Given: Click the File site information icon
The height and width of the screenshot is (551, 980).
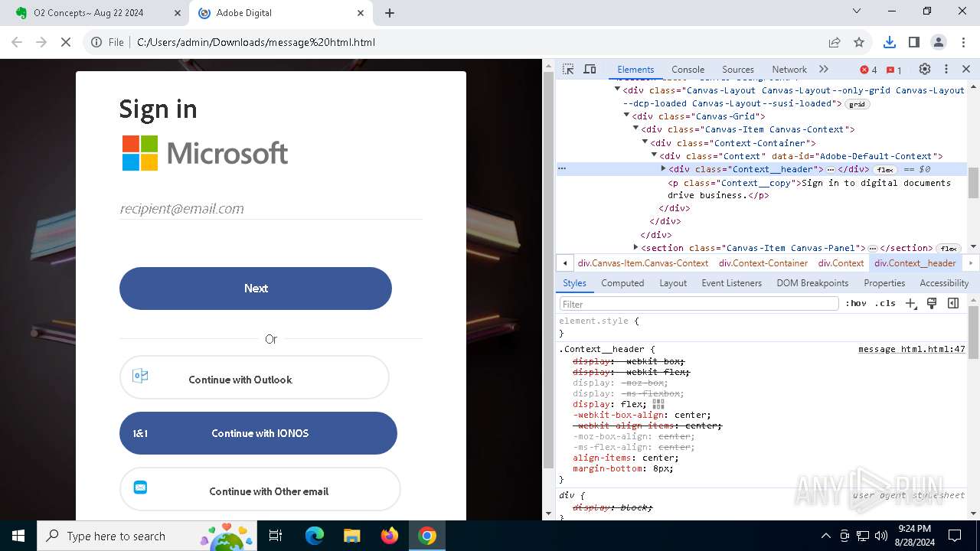Looking at the screenshot, I should [x=107, y=42].
